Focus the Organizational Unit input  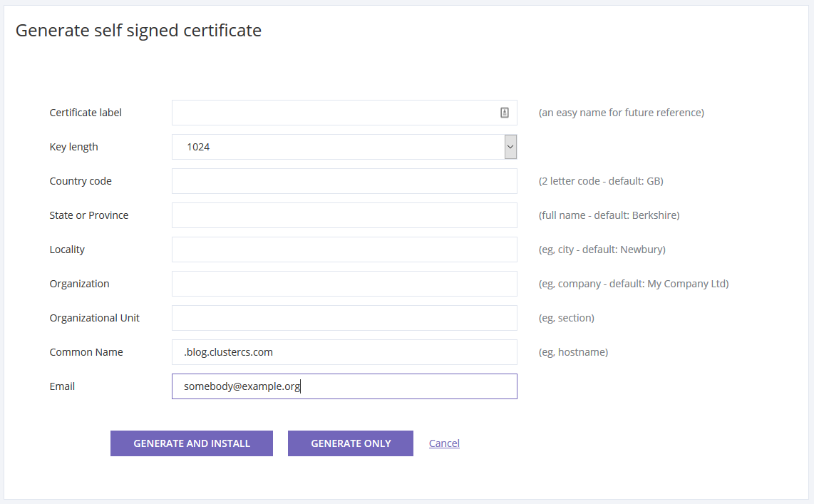pos(344,318)
